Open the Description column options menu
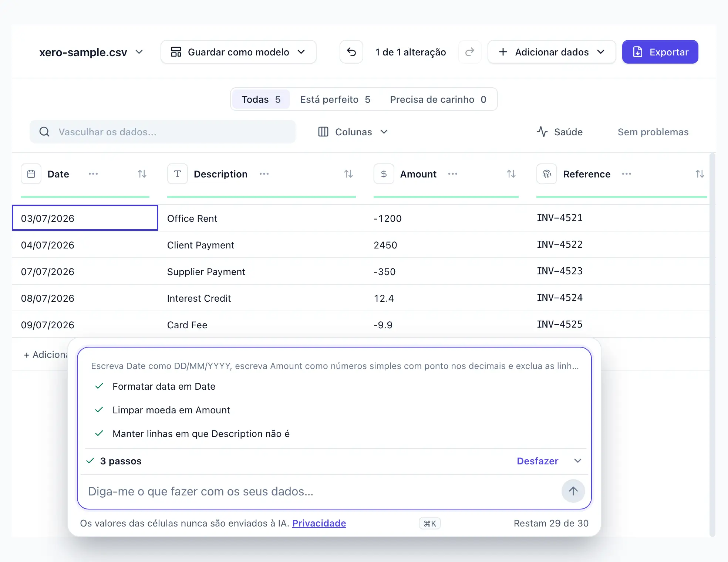The image size is (728, 562). (x=264, y=174)
